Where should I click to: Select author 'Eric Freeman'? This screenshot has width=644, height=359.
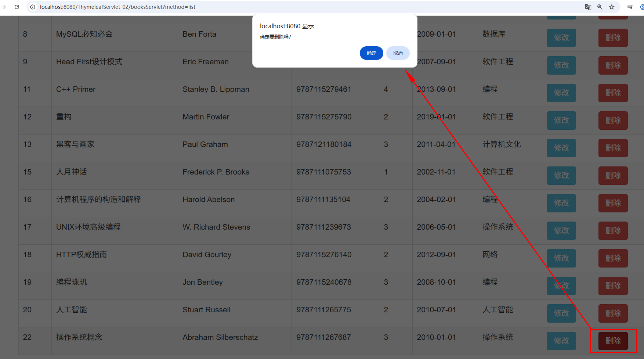[206, 62]
